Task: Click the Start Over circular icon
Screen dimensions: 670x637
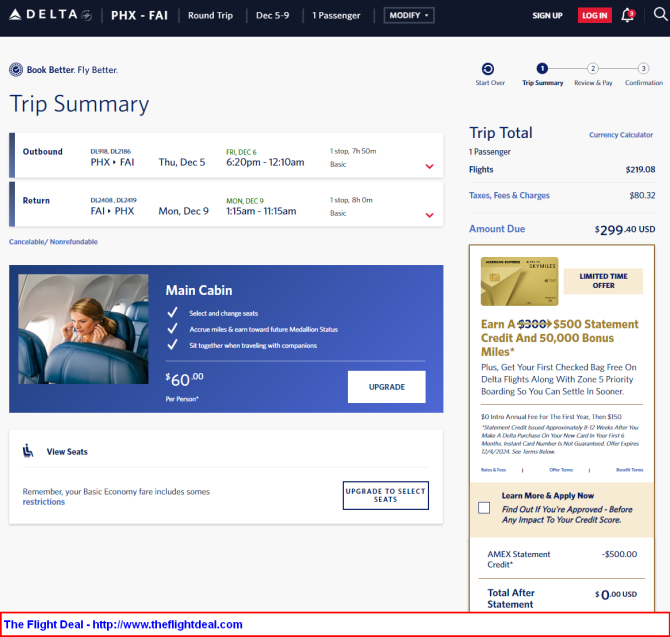Action: coord(488,69)
